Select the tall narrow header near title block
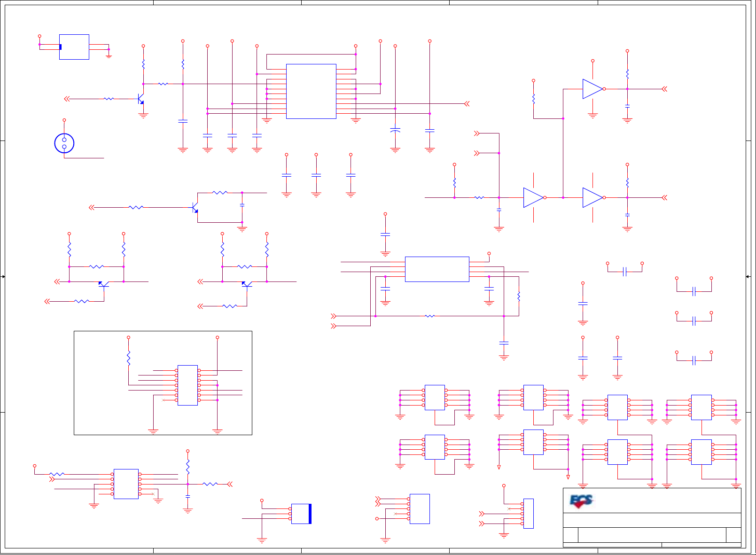Viewport: 756px width, 555px height. coord(529,514)
